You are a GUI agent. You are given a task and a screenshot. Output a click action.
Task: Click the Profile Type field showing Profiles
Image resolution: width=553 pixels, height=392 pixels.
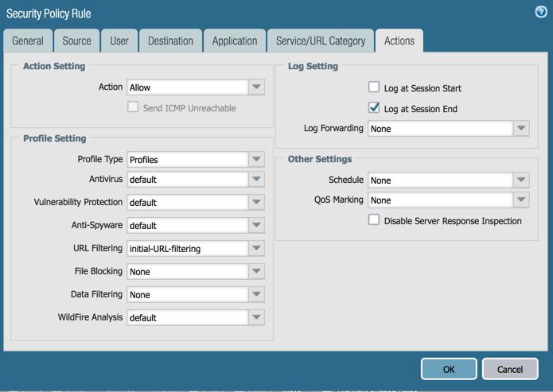[188, 159]
